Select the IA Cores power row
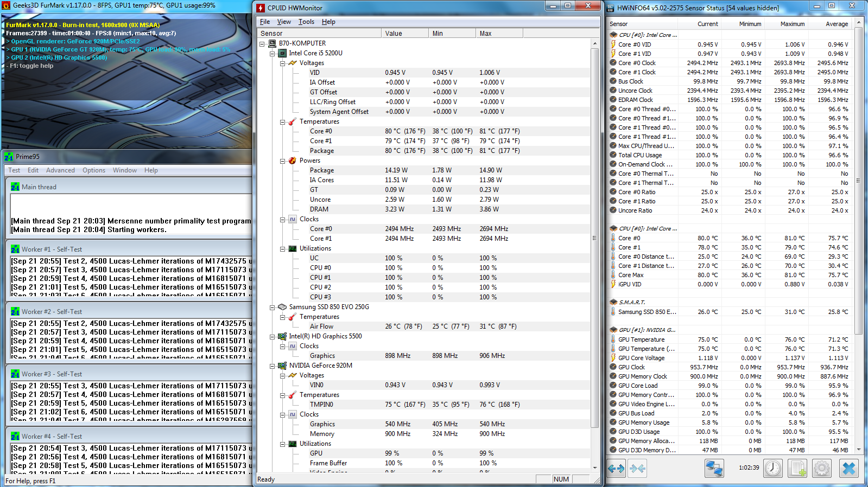Screen dimensions: 868x487 coord(424,180)
